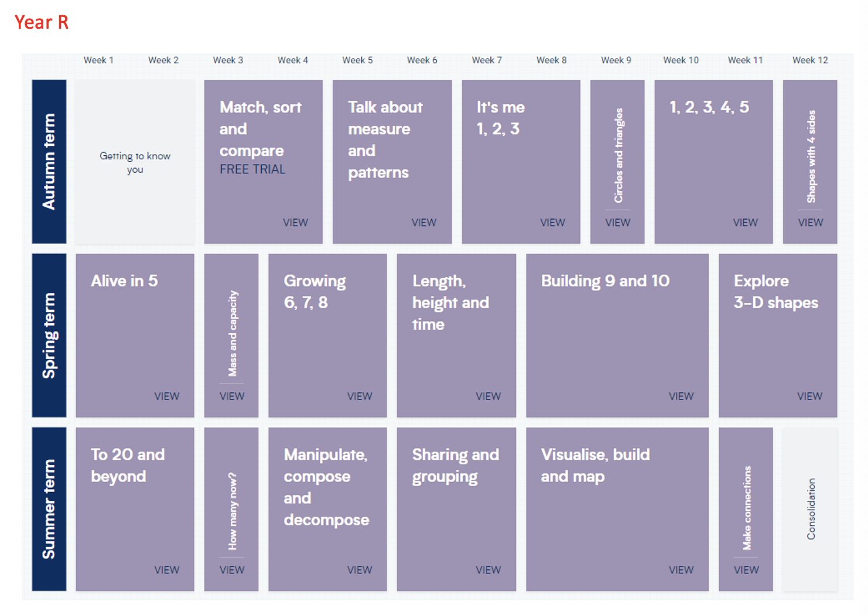The width and height of the screenshot is (868, 615).
Task: Open VIEW link on Match, sort and compare
Action: (295, 223)
